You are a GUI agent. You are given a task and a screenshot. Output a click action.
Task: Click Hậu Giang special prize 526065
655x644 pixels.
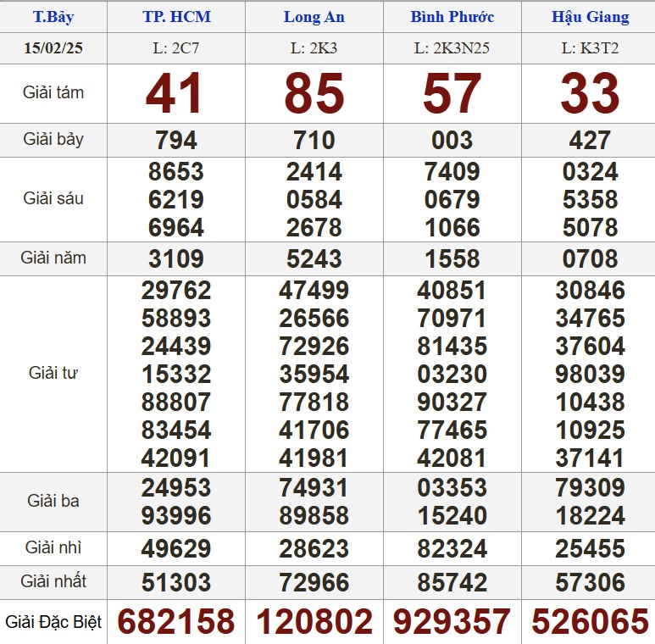[x=590, y=622]
